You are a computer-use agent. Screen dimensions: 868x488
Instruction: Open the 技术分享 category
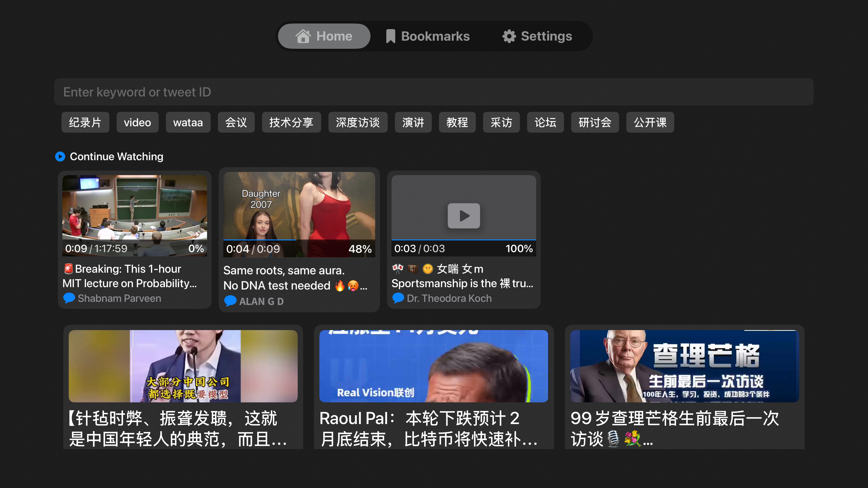tap(291, 122)
